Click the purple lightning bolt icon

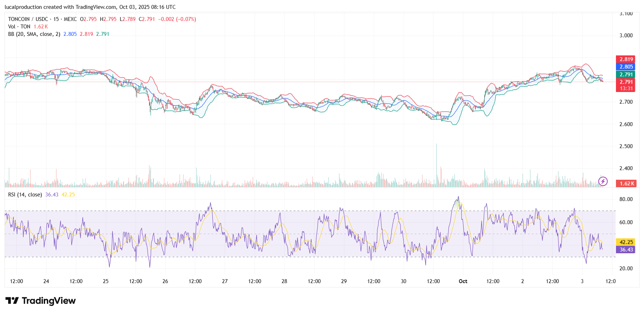(603, 182)
